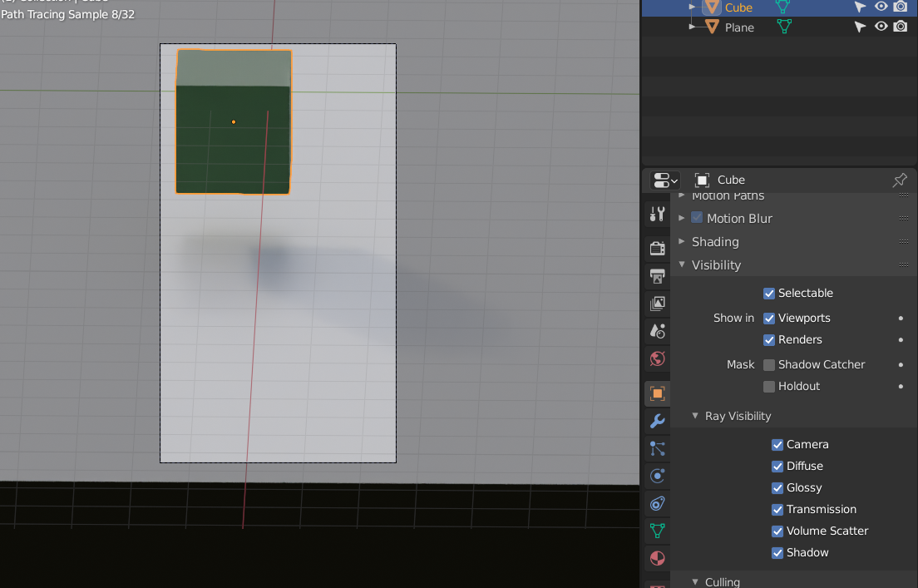Pin the Cube properties context
The height and width of the screenshot is (588, 918).
click(900, 180)
